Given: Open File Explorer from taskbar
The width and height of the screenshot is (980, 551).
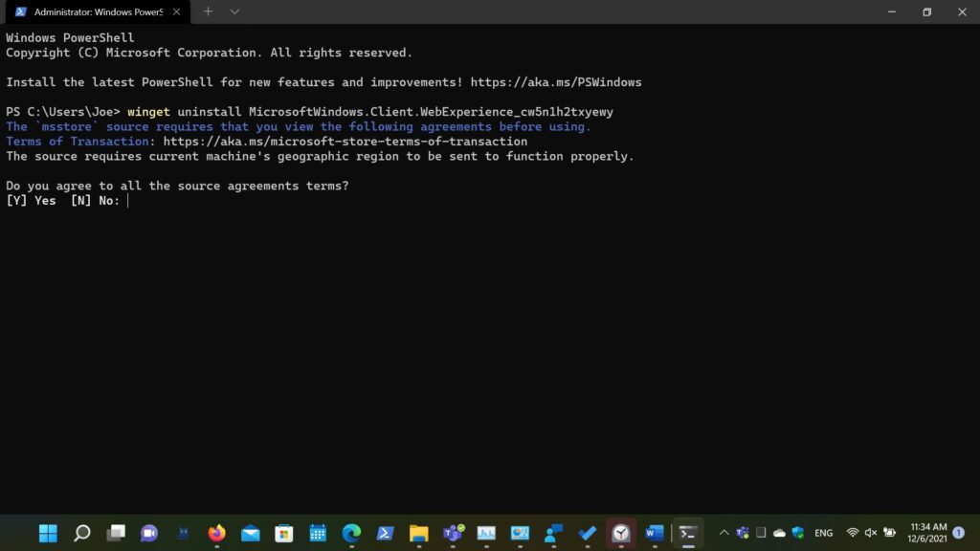Looking at the screenshot, I should [x=418, y=533].
